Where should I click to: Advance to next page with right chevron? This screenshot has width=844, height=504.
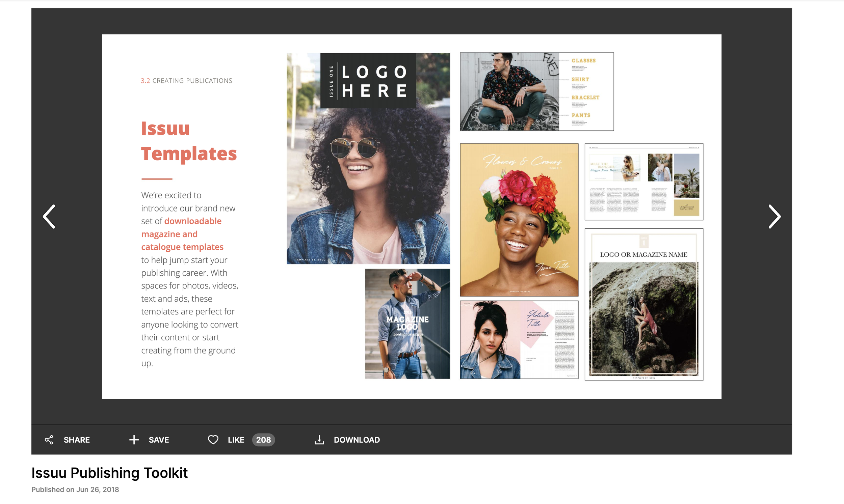(774, 216)
